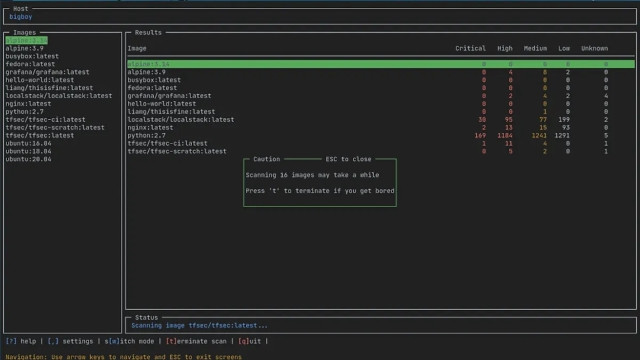Screen dimensions: 640x360
Task: Select the highlighted alpine:3.14 results row
Action: click(381, 64)
